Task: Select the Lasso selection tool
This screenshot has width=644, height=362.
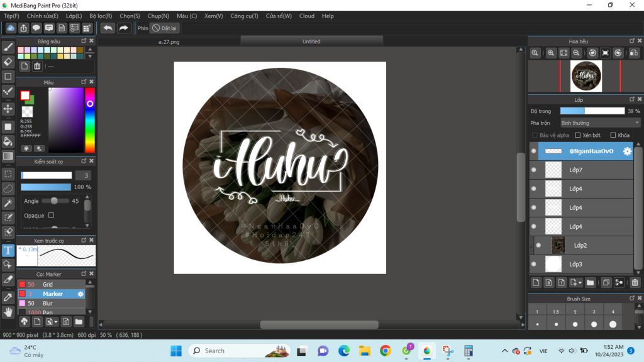Action: coord(8,189)
